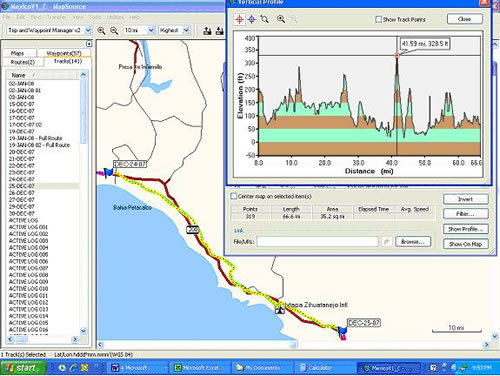Select the zoom-area magnifier tool in the profile

(x=265, y=19)
